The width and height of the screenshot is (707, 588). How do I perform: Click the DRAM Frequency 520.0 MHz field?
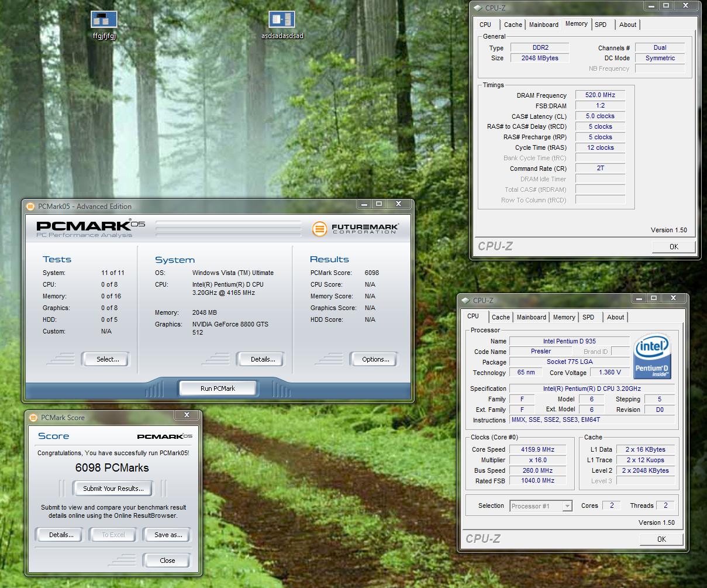pyautogui.click(x=600, y=95)
